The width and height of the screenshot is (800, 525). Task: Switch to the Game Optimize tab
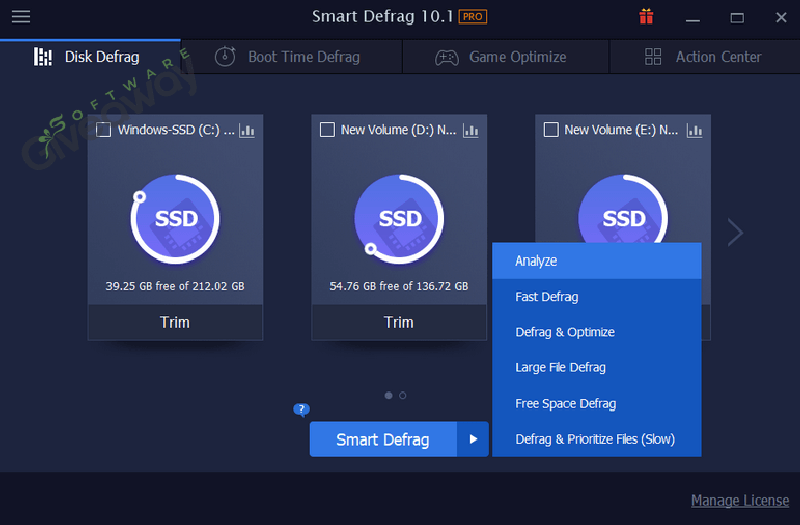[x=506, y=57]
